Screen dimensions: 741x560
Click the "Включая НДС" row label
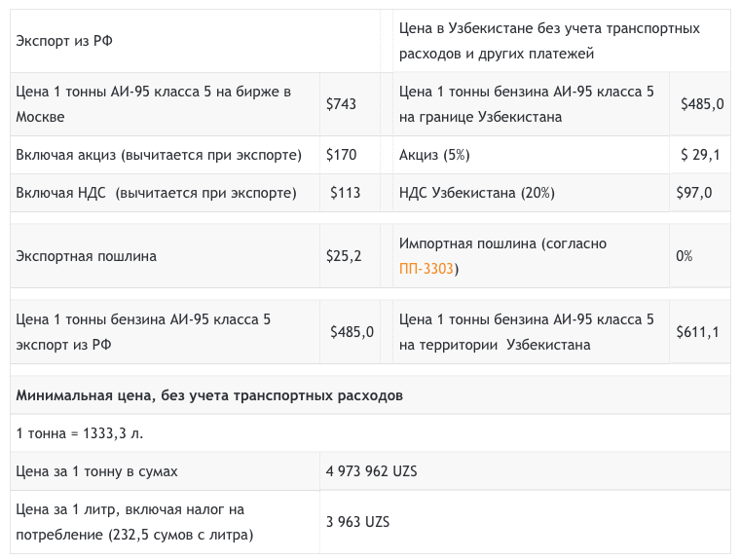coord(156,193)
